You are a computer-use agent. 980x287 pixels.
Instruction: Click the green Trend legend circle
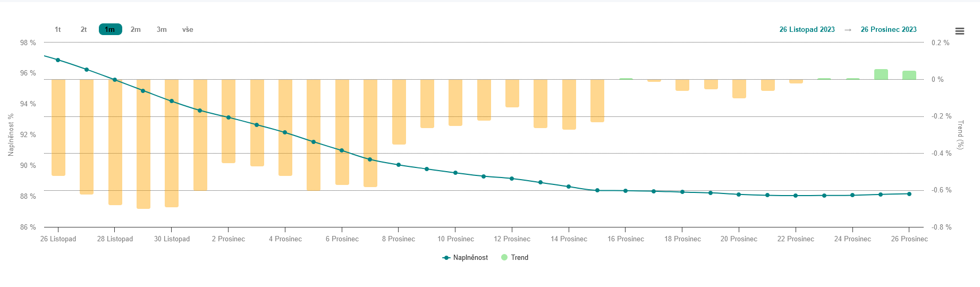pyautogui.click(x=504, y=258)
